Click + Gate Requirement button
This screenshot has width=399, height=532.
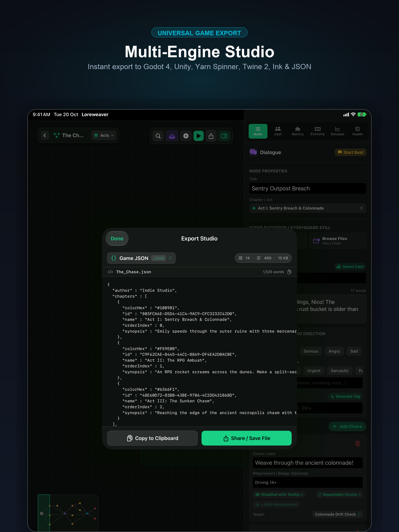276,504
